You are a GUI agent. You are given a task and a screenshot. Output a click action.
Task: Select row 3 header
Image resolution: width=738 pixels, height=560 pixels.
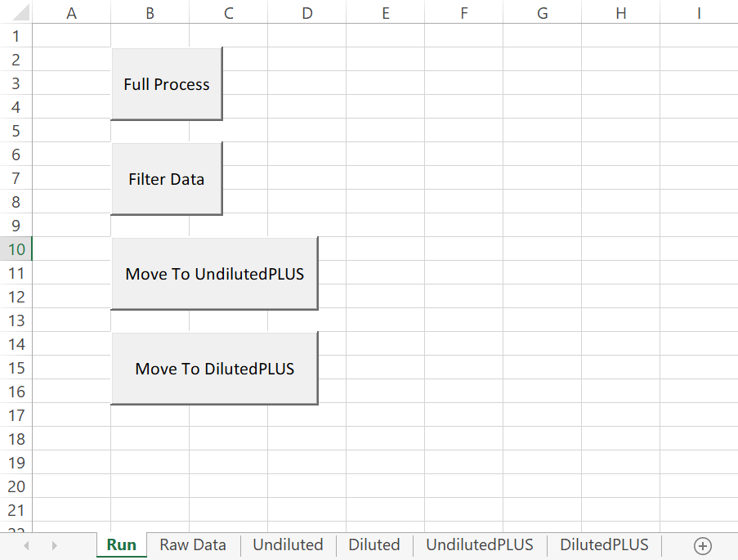[x=16, y=83]
